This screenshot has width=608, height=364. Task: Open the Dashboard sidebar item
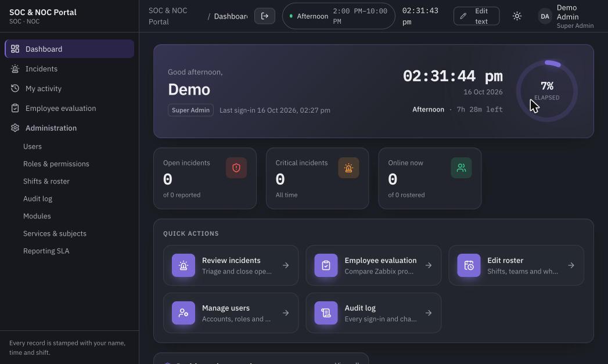[x=70, y=49]
